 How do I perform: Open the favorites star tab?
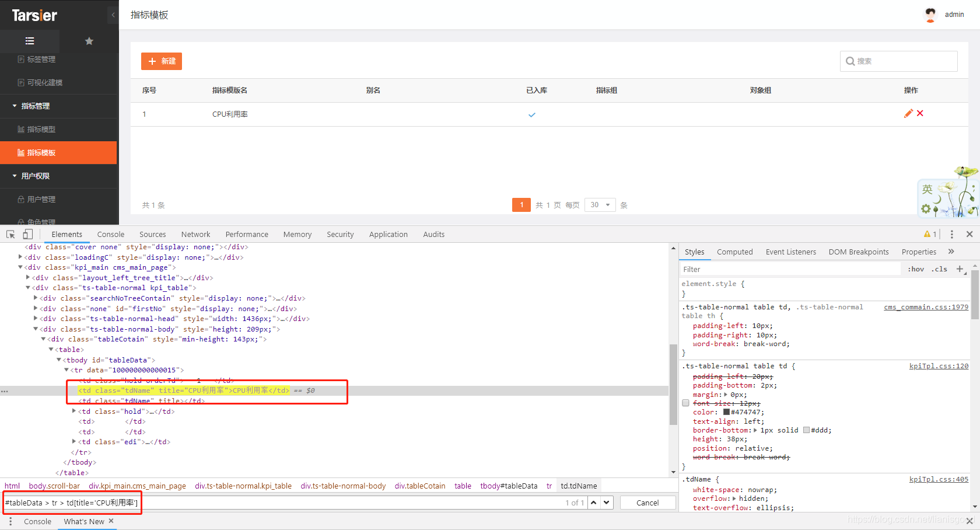pyautogui.click(x=89, y=41)
